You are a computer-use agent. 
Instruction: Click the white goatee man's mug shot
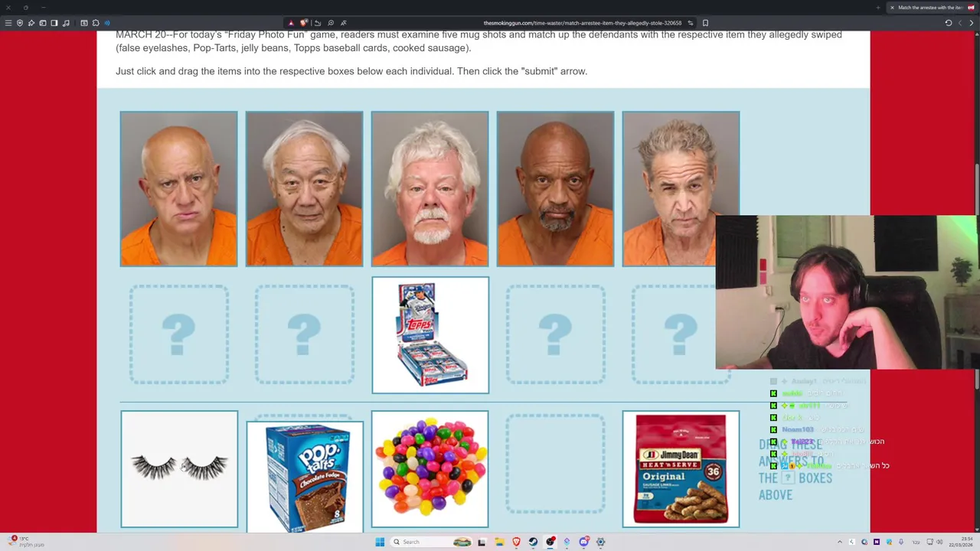coord(430,189)
